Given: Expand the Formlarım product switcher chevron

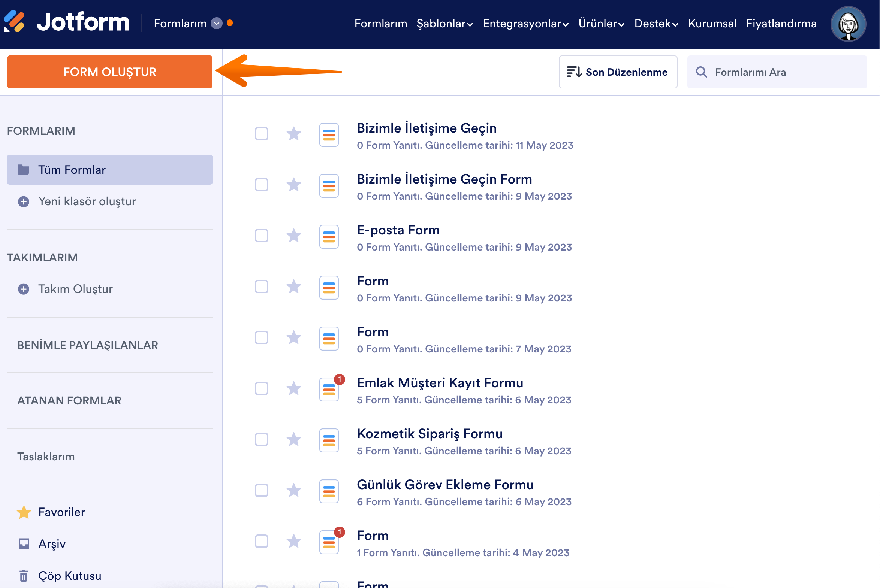Looking at the screenshot, I should (x=217, y=23).
